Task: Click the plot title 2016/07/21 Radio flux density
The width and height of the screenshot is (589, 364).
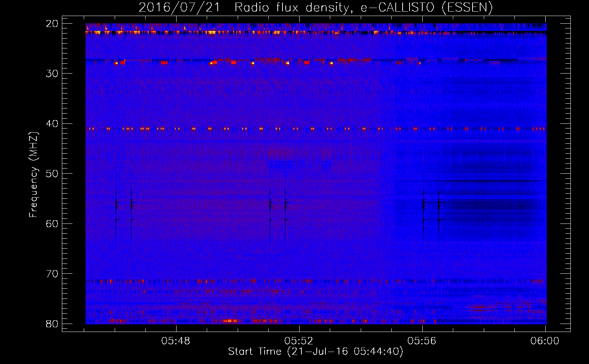Action: [316, 7]
